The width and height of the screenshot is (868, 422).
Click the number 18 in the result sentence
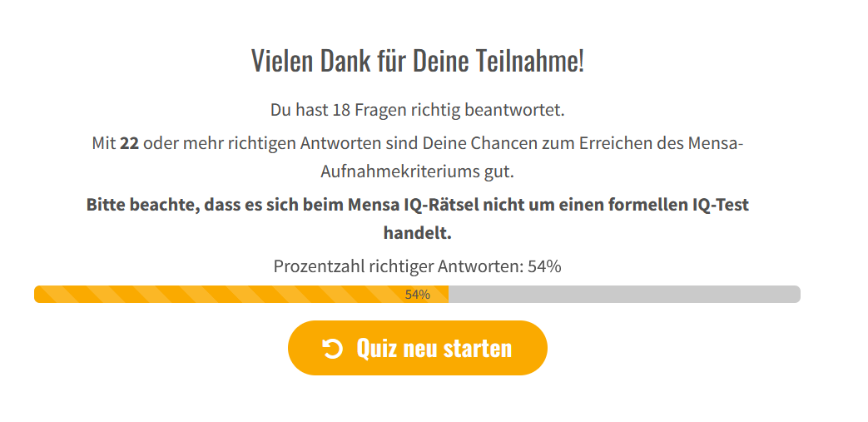click(x=341, y=110)
